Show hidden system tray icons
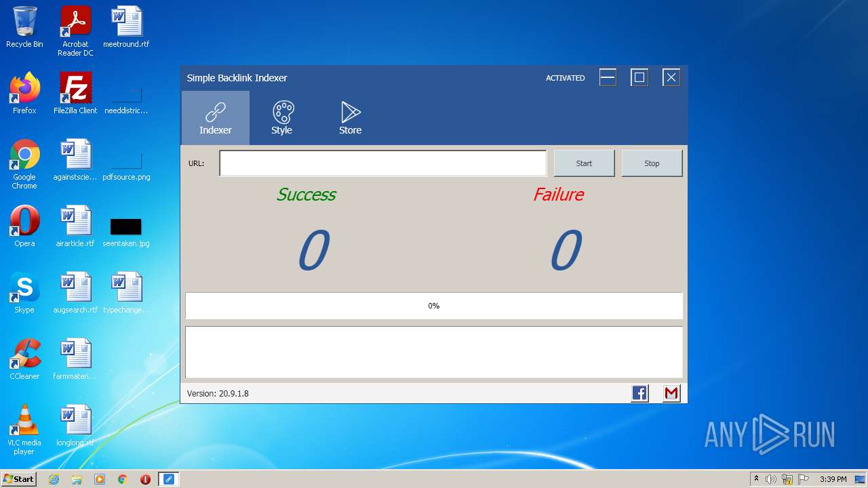868x488 pixels. click(x=756, y=479)
